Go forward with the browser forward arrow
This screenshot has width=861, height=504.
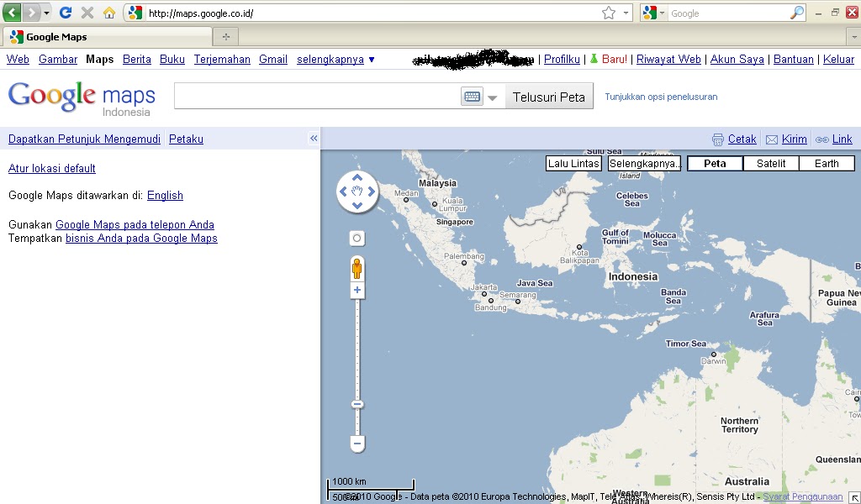pos(31,12)
